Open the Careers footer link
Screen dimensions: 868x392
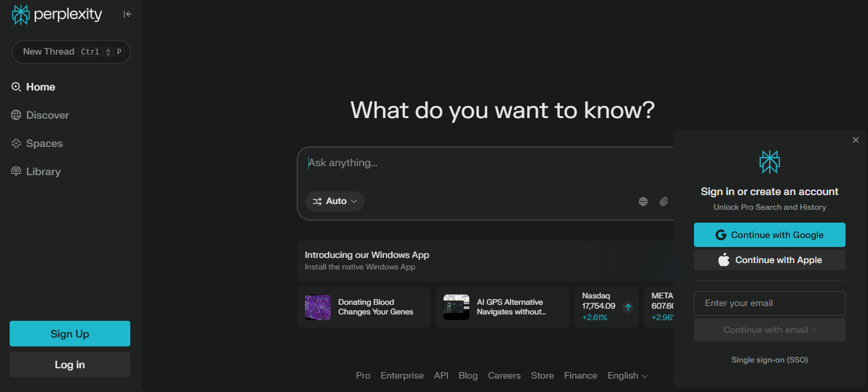point(505,376)
